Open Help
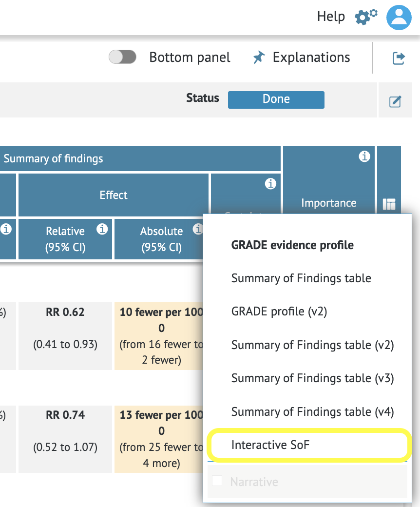The image size is (420, 507). 331,16
